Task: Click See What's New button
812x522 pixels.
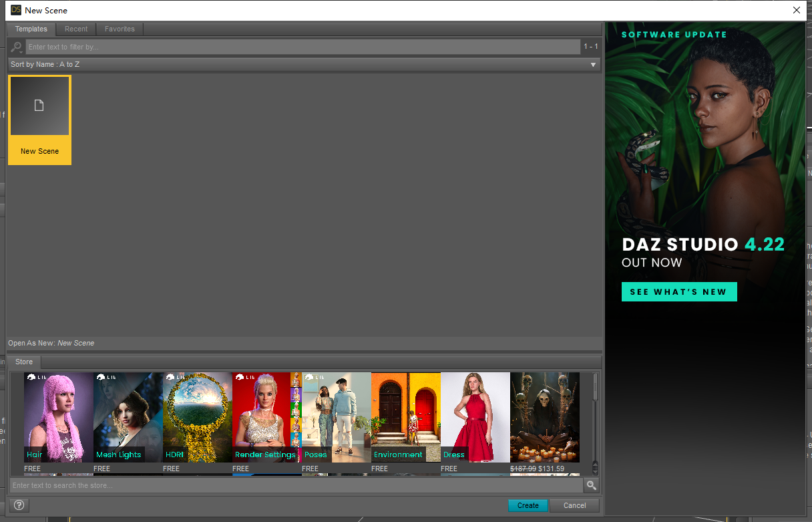Action: pyautogui.click(x=679, y=292)
